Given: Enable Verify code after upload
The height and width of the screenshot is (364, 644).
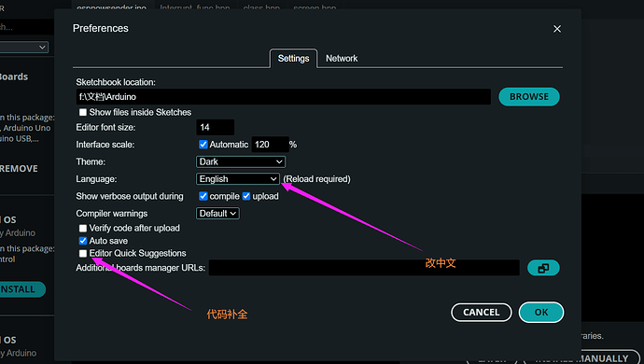Looking at the screenshot, I should tap(83, 228).
